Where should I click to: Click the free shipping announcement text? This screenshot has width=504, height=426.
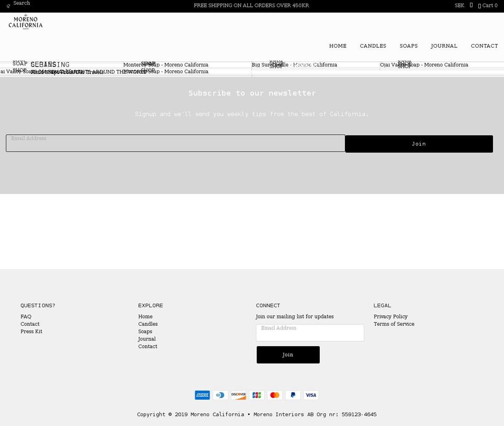251,5
